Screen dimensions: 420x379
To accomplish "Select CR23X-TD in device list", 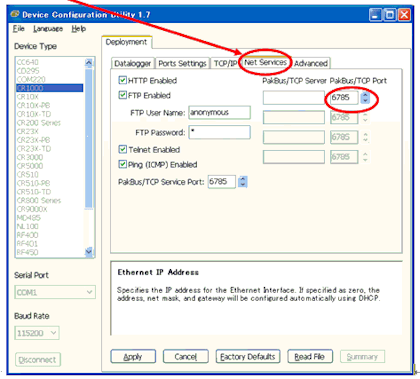I will point(34,149).
